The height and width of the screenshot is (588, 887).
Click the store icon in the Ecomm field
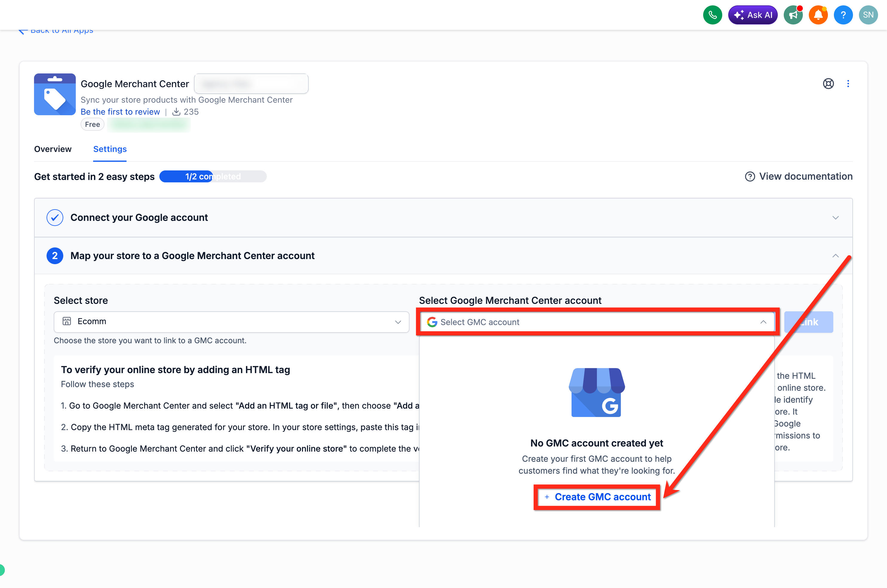67,321
